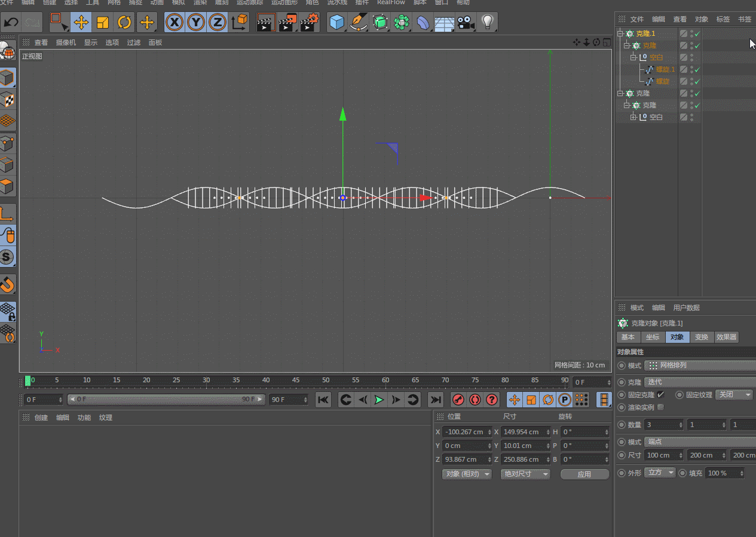Enable the 渲染实例 checkbox
The height and width of the screenshot is (537, 756).
click(x=660, y=407)
